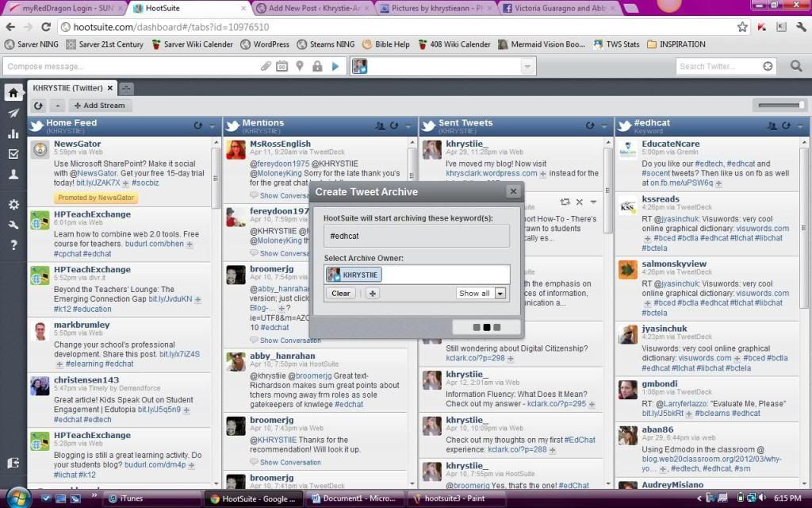
Task: Open Help question mark in sidebar
Action: point(13,245)
